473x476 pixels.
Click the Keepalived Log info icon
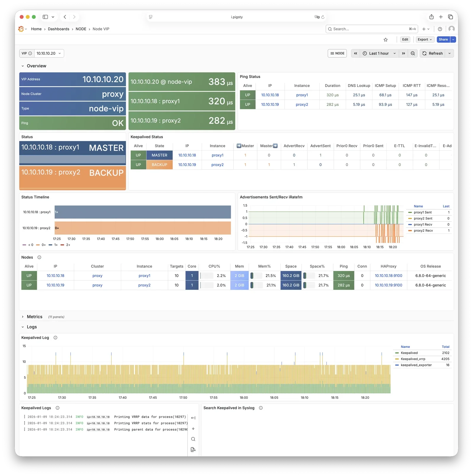55,338
